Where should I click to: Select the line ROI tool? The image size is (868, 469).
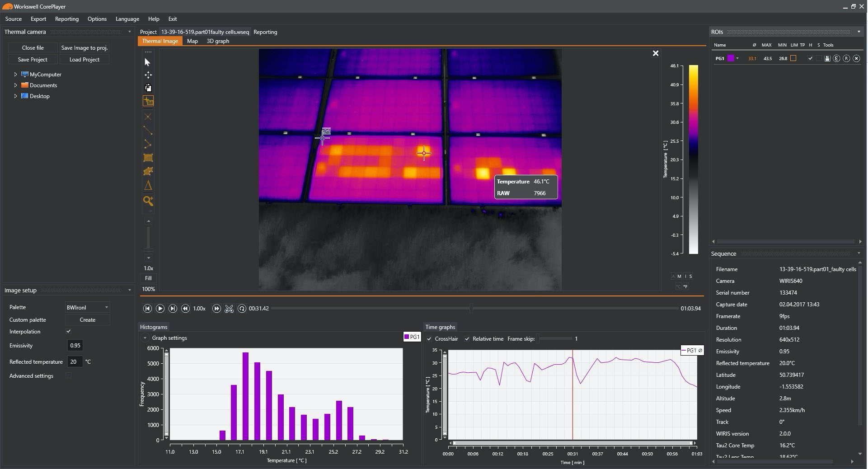coord(148,131)
